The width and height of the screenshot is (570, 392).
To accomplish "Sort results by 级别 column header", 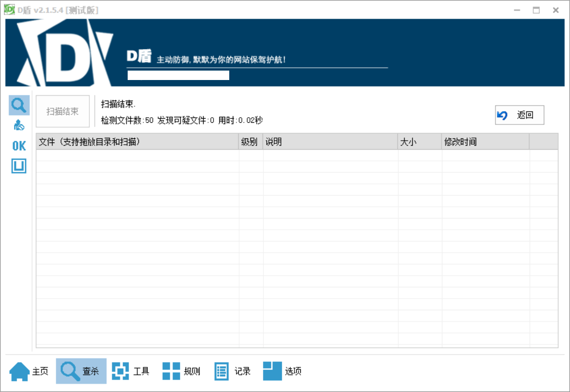I will pyautogui.click(x=250, y=141).
